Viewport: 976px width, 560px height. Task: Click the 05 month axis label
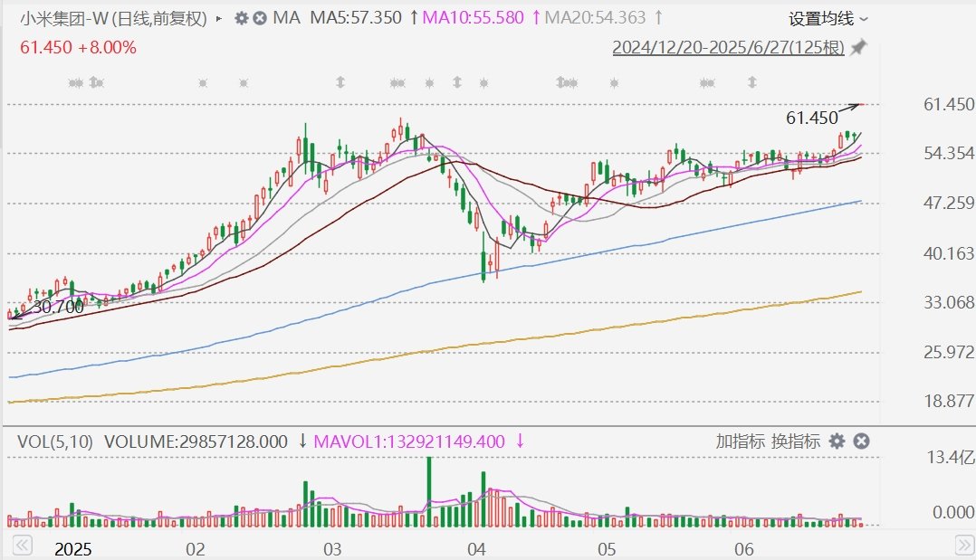click(x=607, y=549)
